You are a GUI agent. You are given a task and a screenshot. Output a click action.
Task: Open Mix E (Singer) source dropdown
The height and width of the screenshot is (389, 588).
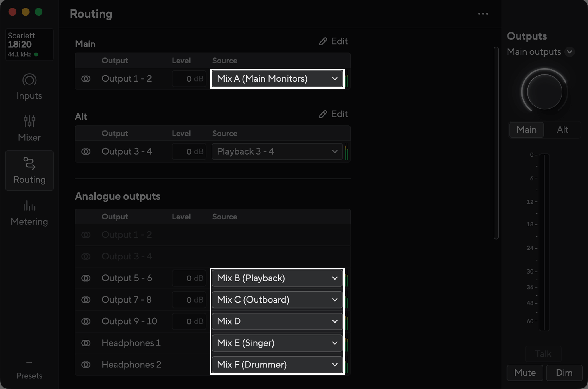277,343
